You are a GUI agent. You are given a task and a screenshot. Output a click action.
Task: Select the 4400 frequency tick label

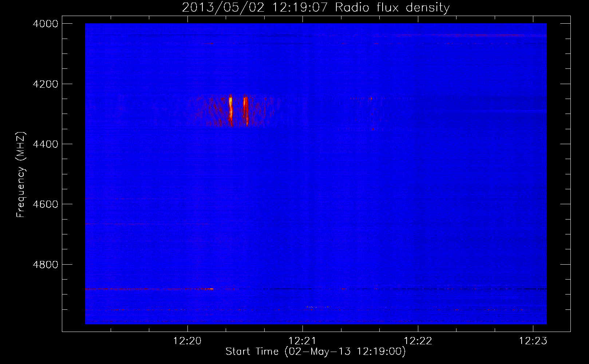(46, 144)
